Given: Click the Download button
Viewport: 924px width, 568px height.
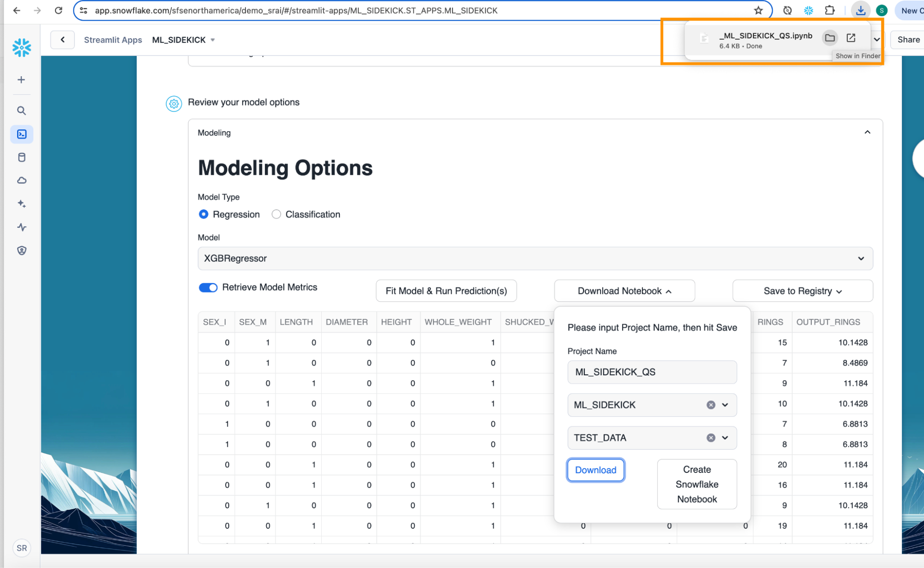Looking at the screenshot, I should coord(595,470).
